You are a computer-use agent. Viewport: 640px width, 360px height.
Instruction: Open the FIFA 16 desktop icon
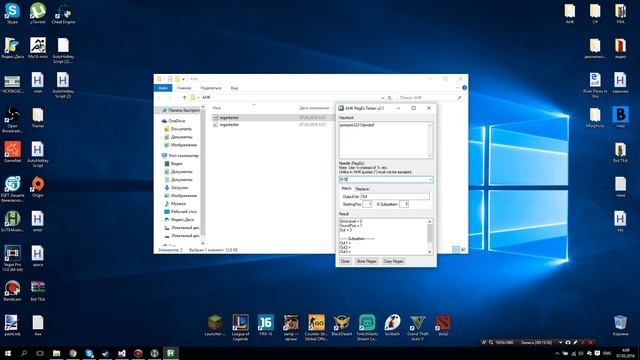(x=266, y=325)
